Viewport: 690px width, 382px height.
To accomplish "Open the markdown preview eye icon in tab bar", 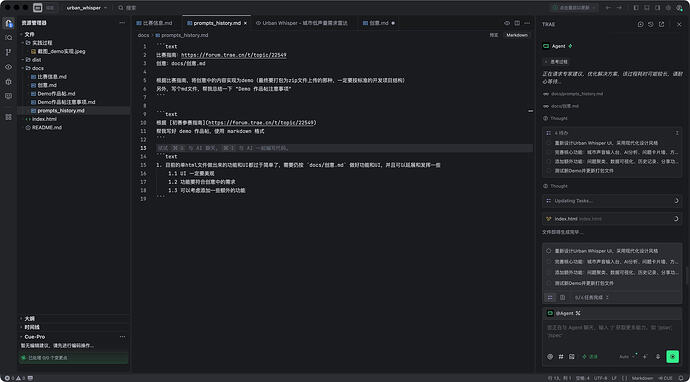I will tap(507, 23).
